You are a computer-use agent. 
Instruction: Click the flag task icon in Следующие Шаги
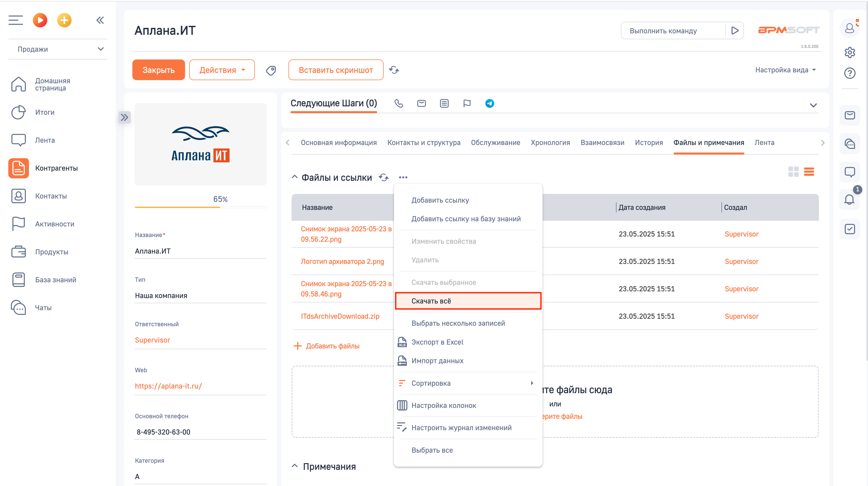click(467, 103)
